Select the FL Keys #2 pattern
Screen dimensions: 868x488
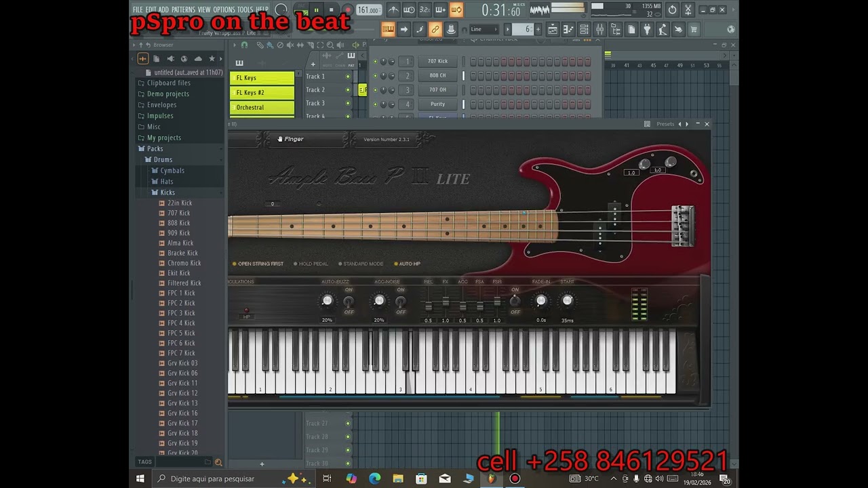click(x=262, y=93)
